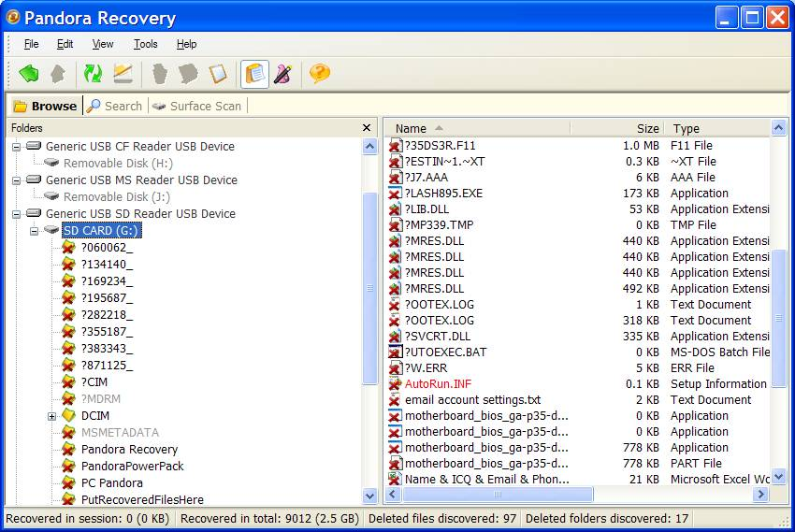Click the notepad properties toolbar icon

[218, 73]
